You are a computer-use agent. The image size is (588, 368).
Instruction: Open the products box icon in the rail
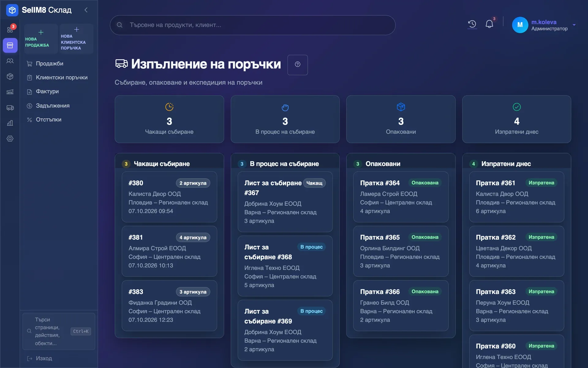[10, 76]
